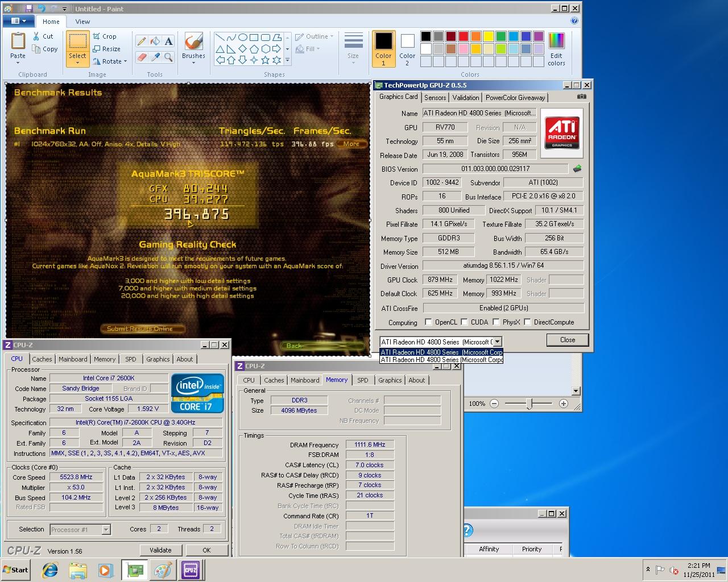Expand the Shapes gallery more arrow
This screenshot has width=728, height=582.
point(287,60)
